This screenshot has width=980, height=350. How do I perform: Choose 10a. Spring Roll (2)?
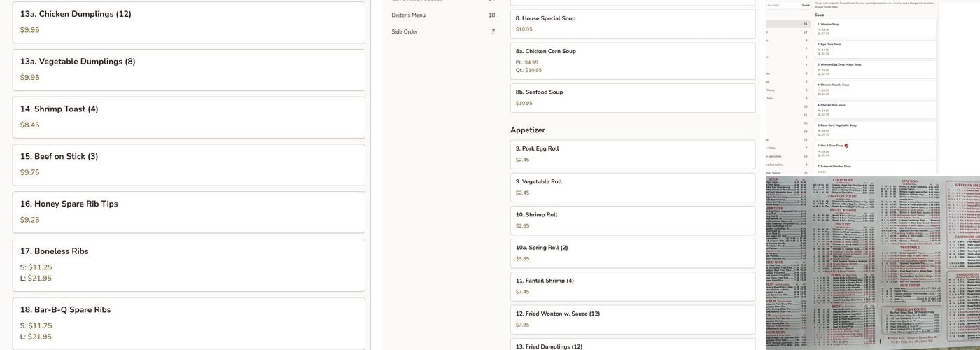point(632,253)
